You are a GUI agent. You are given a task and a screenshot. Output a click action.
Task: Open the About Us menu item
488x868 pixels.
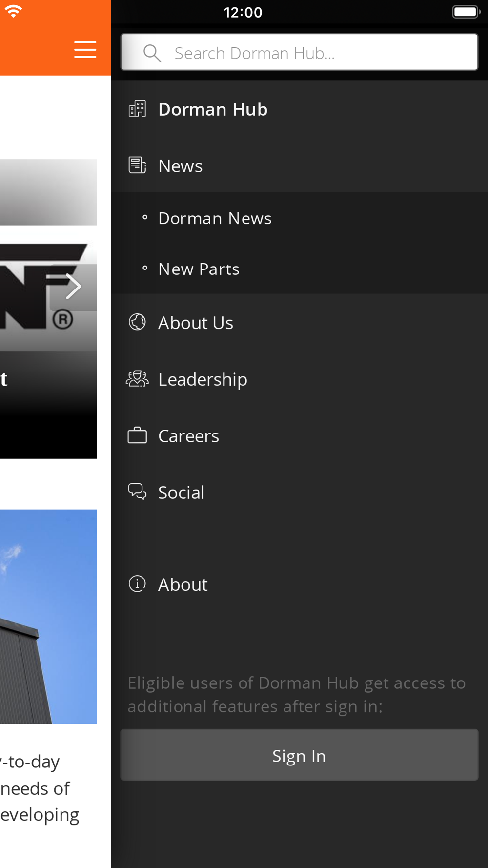[x=299, y=323]
